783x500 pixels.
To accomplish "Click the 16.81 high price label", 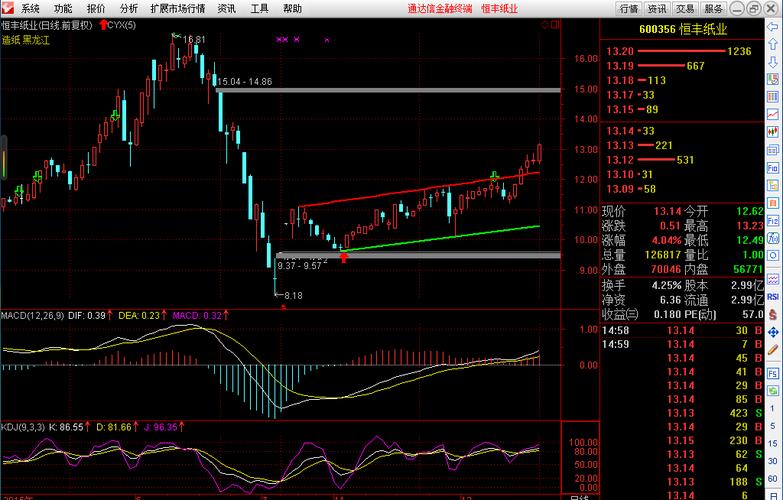I will pos(194,39).
